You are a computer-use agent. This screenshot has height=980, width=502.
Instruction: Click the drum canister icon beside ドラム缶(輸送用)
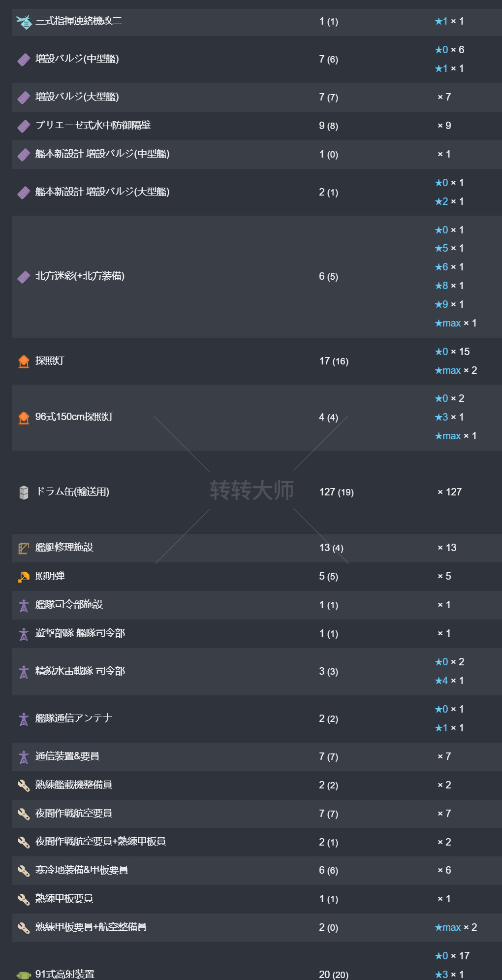pyautogui.click(x=24, y=492)
